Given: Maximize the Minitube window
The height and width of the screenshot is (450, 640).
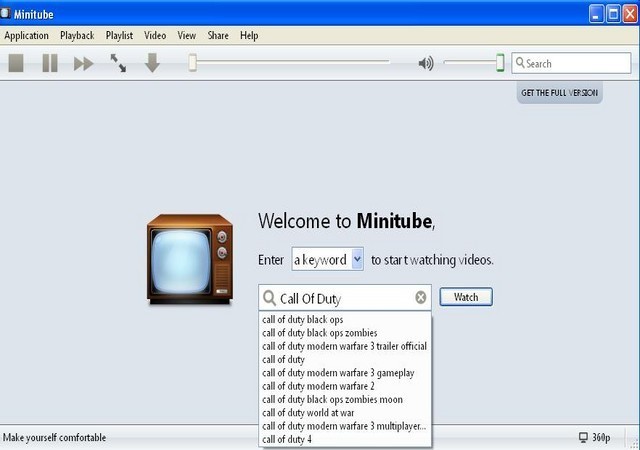Looking at the screenshot, I should [613, 14].
